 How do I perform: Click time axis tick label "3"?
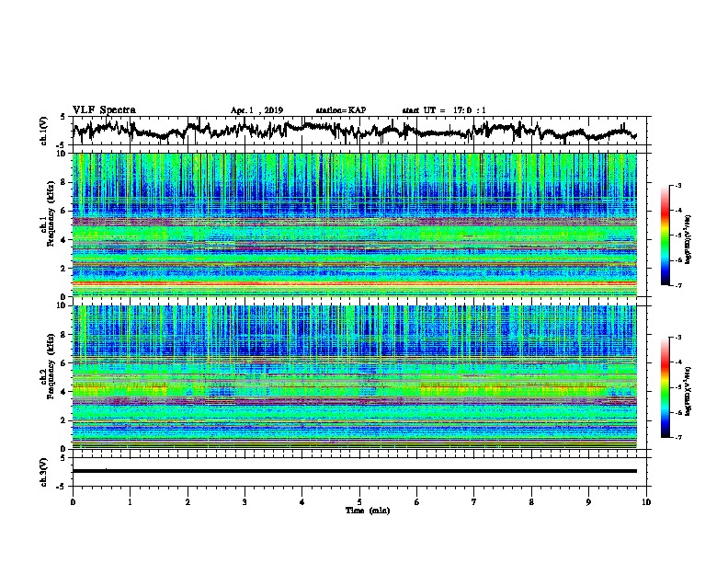(245, 502)
